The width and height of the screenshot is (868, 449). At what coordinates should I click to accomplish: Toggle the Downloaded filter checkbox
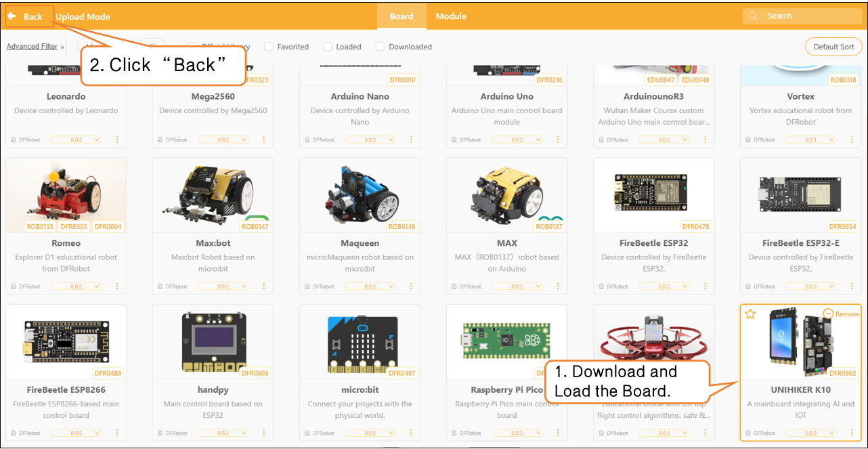coord(380,47)
